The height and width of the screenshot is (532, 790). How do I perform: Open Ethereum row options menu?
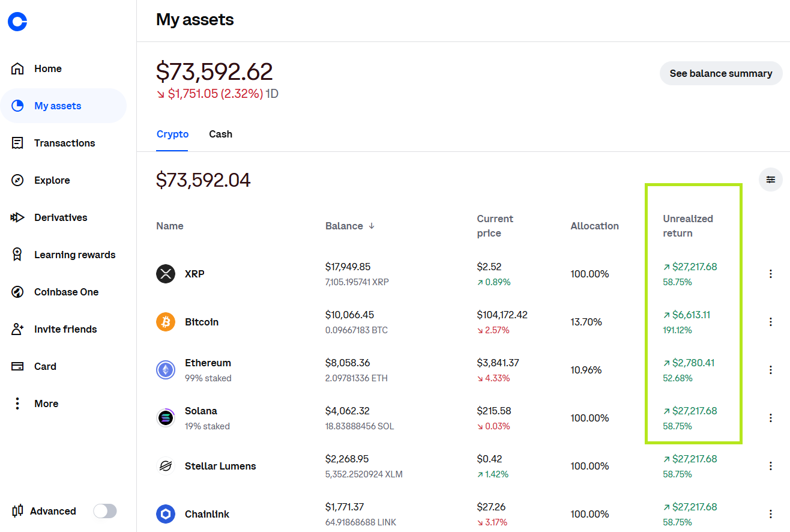(771, 370)
